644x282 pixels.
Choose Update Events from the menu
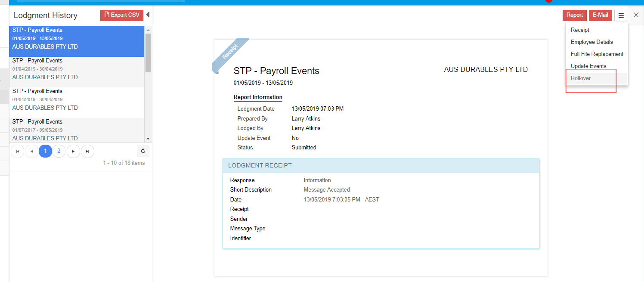point(588,66)
